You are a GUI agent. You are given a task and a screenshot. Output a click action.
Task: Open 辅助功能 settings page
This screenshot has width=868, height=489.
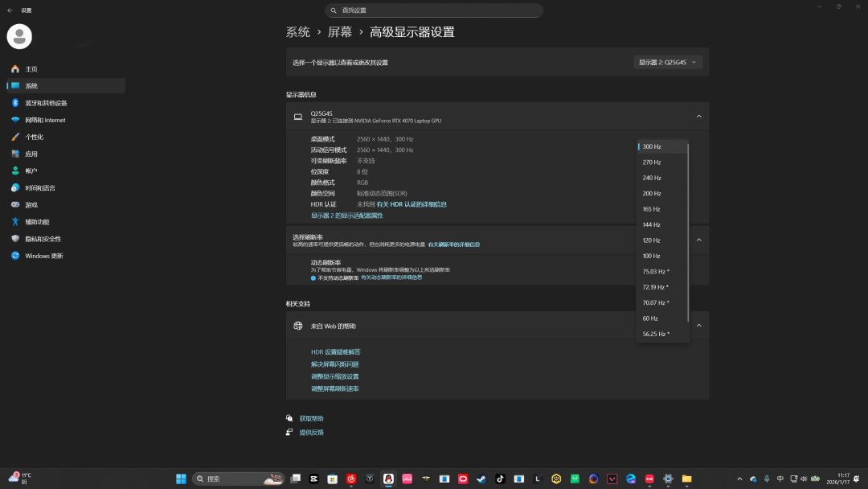click(65, 221)
